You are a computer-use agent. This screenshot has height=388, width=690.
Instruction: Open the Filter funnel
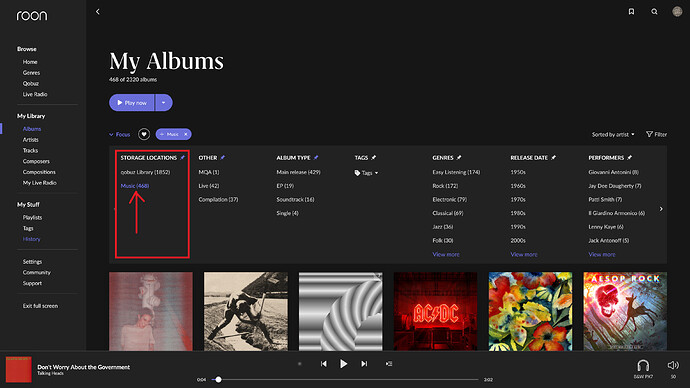tap(656, 134)
